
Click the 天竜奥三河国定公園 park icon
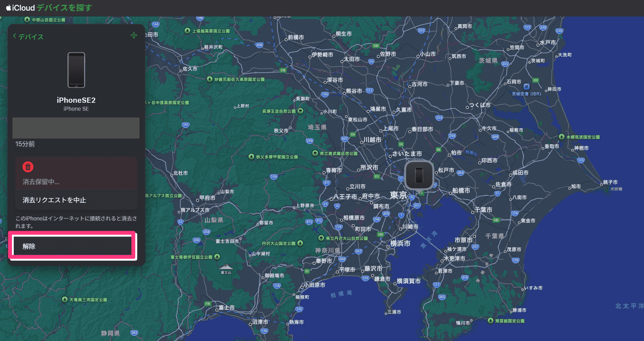(x=65, y=299)
